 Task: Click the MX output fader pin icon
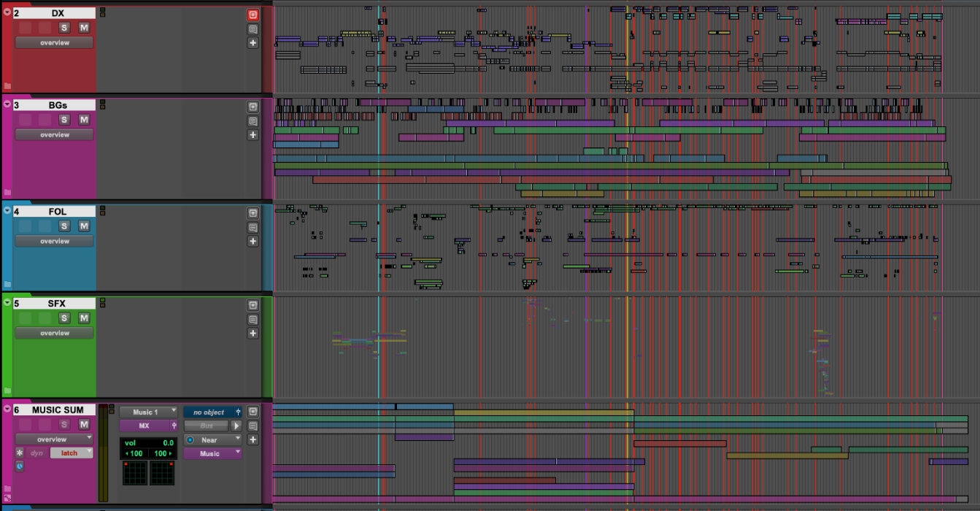[x=174, y=426]
